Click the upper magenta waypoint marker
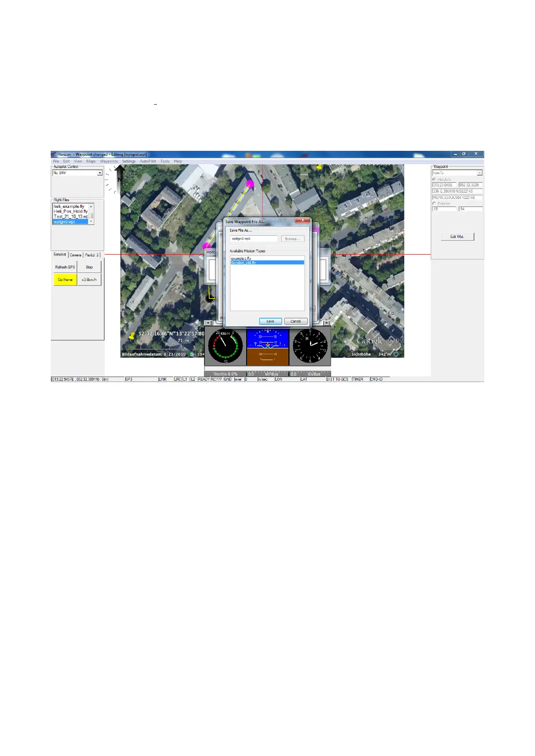 (x=250, y=184)
